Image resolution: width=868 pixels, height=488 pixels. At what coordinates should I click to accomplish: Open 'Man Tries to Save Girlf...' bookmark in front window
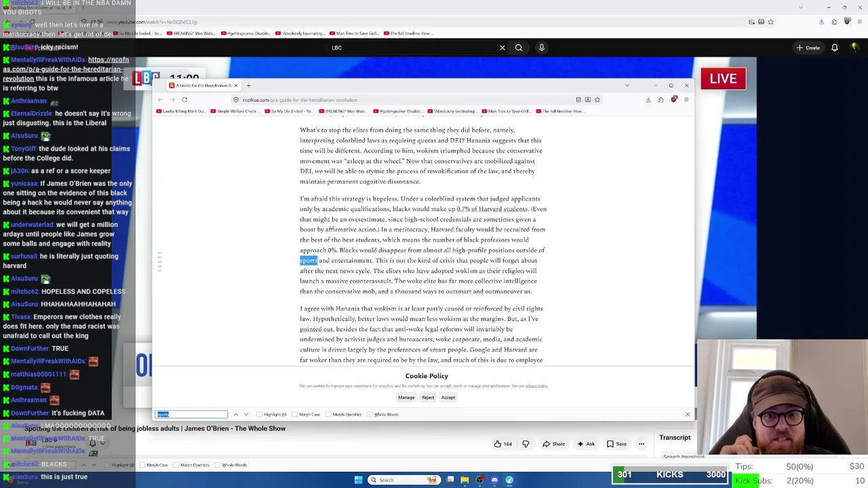click(506, 111)
